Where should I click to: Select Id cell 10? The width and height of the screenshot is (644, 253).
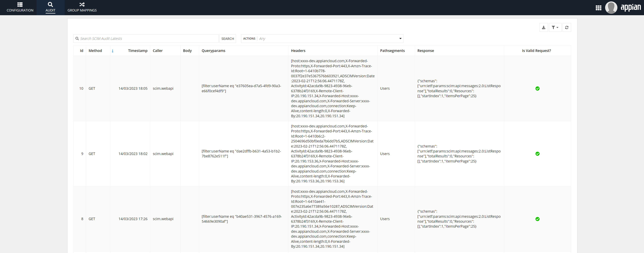pyautogui.click(x=81, y=89)
